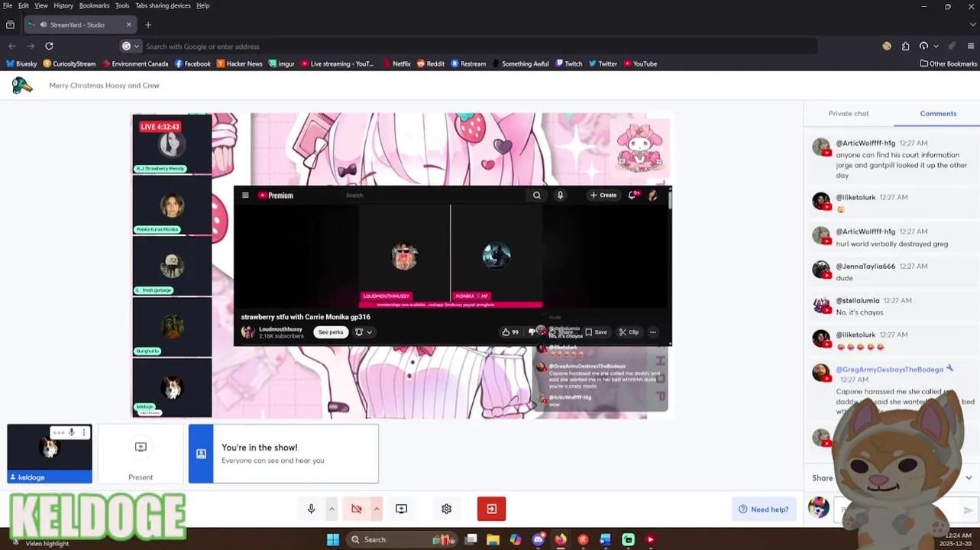Open StreamYard settings gear
The image size is (980, 550).
(446, 509)
